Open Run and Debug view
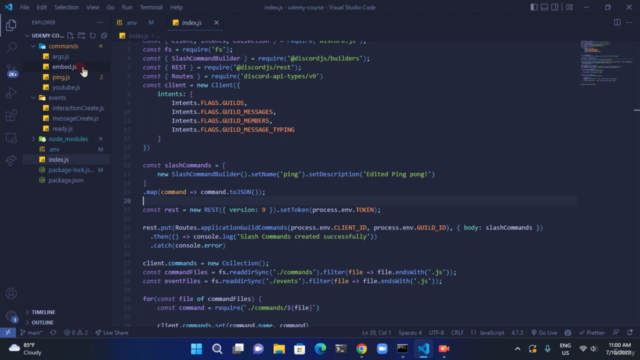The image size is (640, 360). coord(11,93)
